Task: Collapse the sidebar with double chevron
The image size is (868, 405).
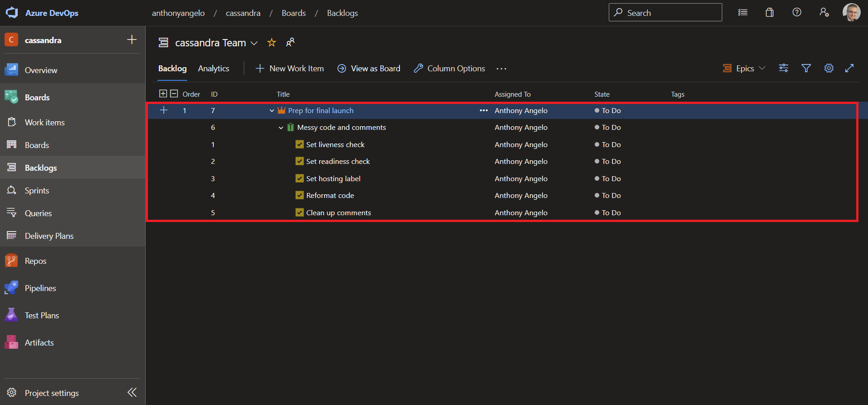Action: pos(132,392)
